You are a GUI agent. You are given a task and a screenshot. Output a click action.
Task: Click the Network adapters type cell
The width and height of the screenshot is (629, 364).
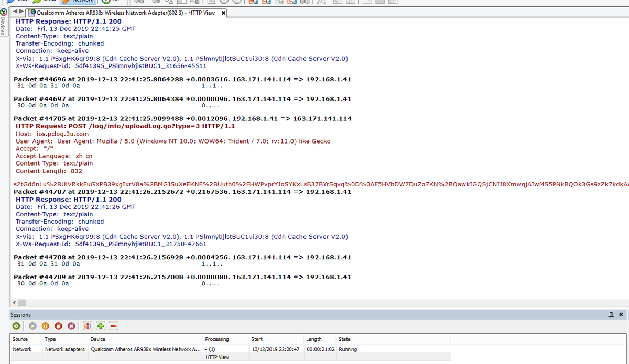point(65,349)
